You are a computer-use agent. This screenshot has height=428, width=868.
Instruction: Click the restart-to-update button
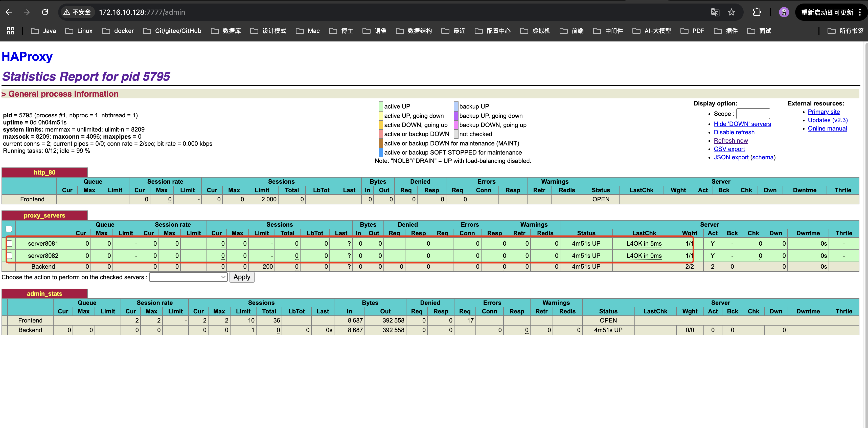(x=827, y=12)
